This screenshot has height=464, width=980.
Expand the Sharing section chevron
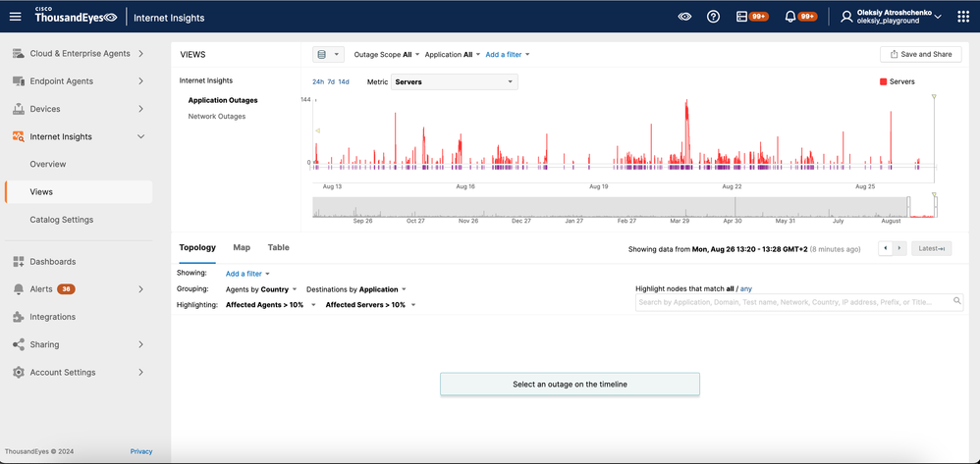coord(140,344)
